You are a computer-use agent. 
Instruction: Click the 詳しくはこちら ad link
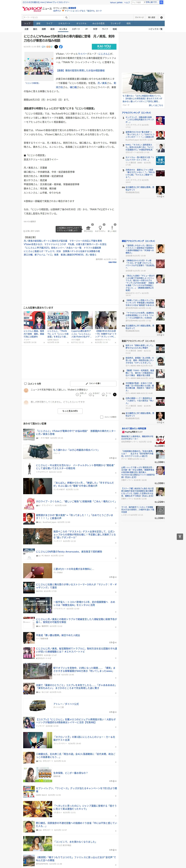156,105
